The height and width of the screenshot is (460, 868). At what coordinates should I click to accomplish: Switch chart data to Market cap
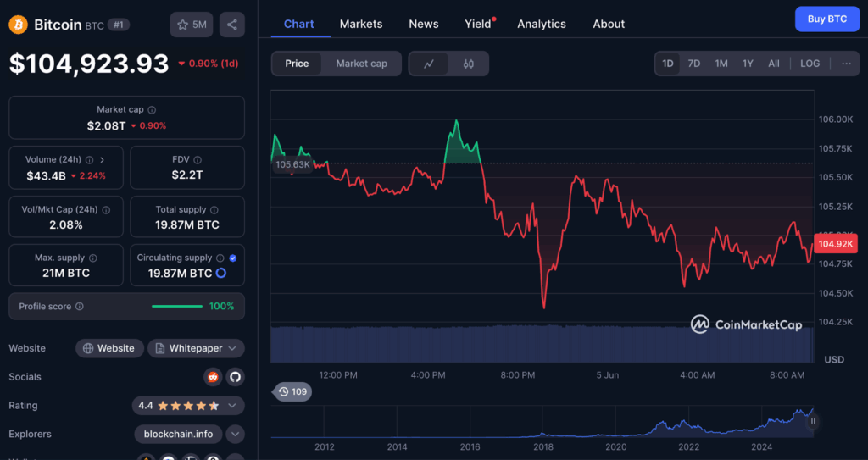pyautogui.click(x=361, y=64)
